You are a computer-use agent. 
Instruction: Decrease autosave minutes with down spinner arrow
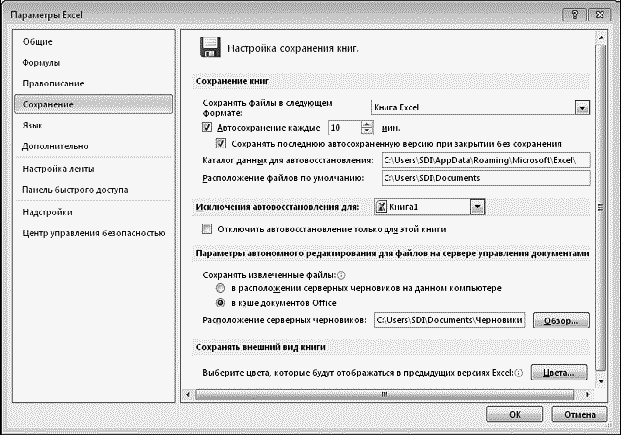[367, 132]
